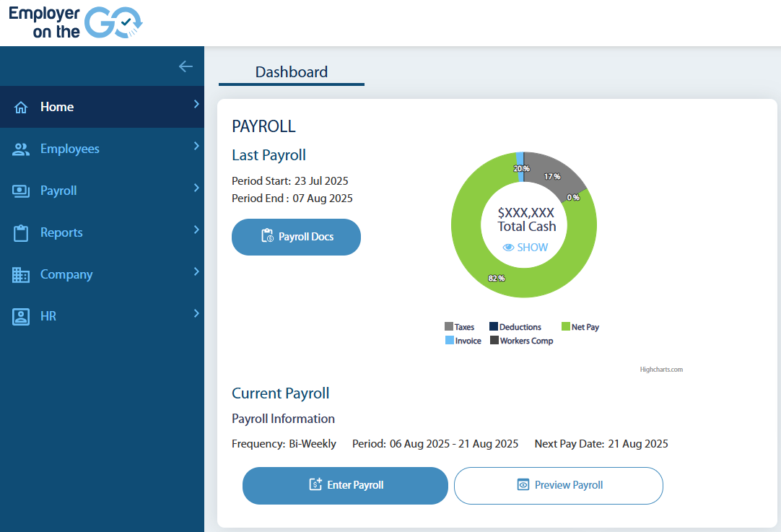Switch to the Dashboard tab

tap(291, 71)
